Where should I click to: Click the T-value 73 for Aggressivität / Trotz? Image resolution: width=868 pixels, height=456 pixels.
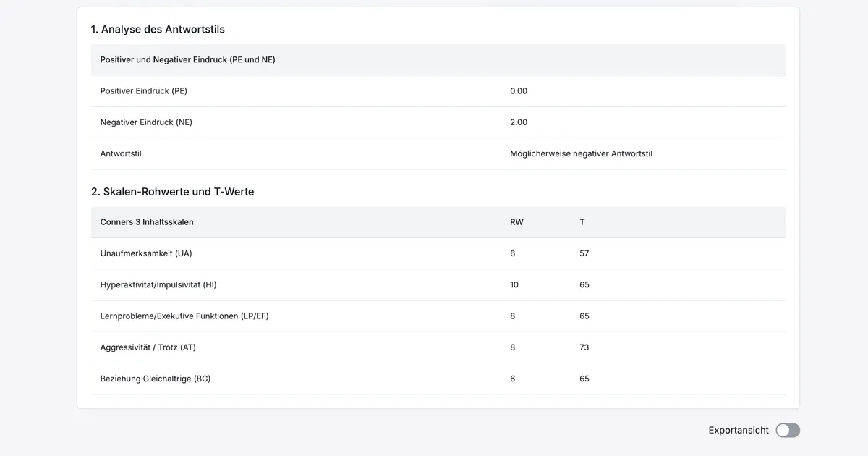click(x=584, y=347)
